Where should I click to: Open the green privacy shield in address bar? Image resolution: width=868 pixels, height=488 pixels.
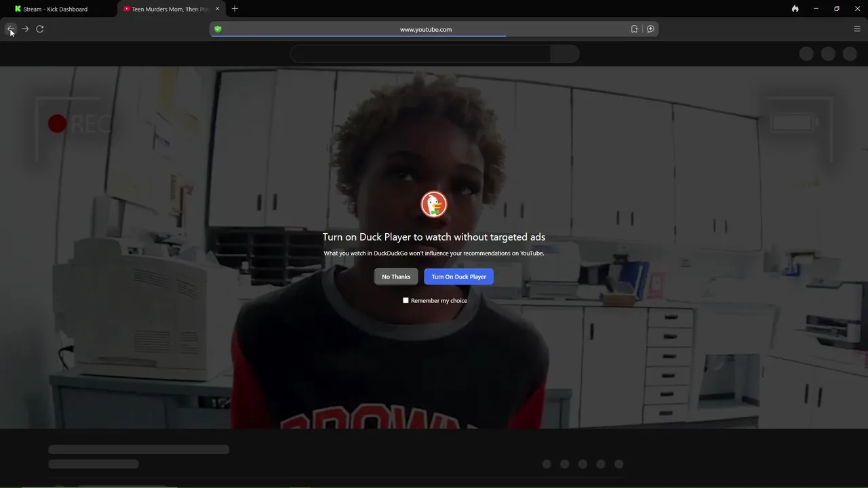(218, 29)
